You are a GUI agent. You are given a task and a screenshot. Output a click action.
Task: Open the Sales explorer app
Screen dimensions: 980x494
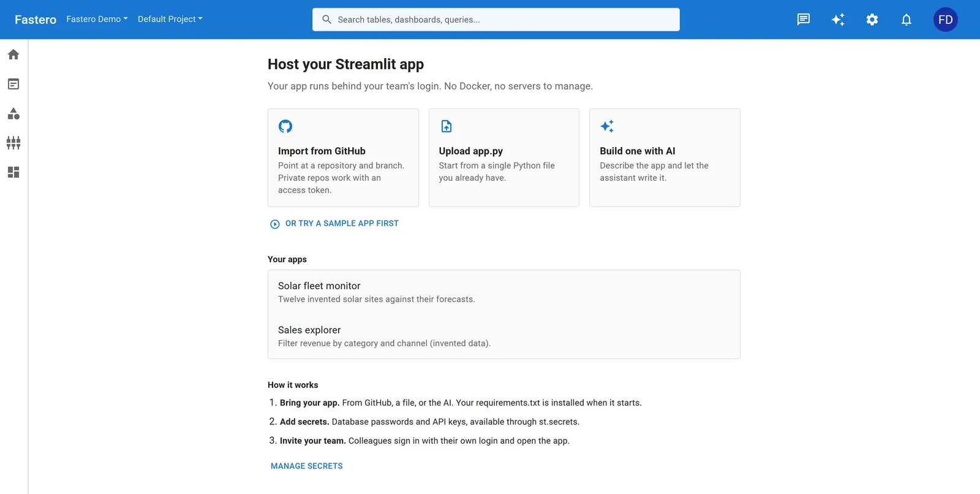tap(504, 336)
